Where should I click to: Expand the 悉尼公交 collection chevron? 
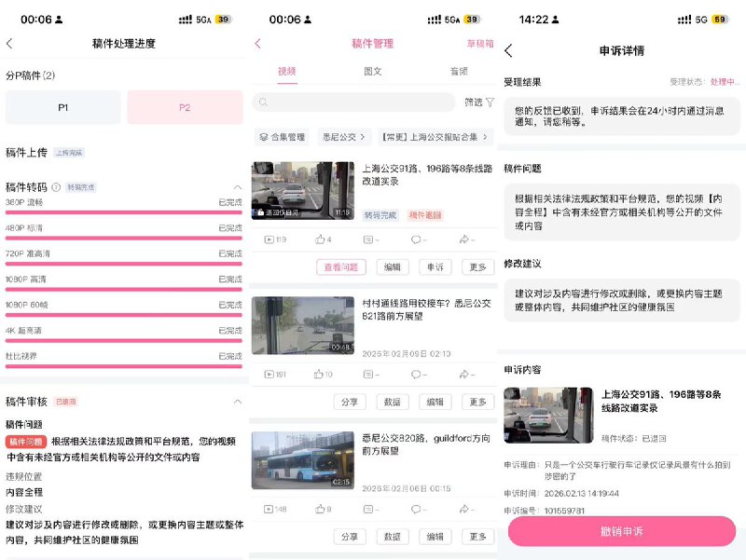tap(363, 136)
